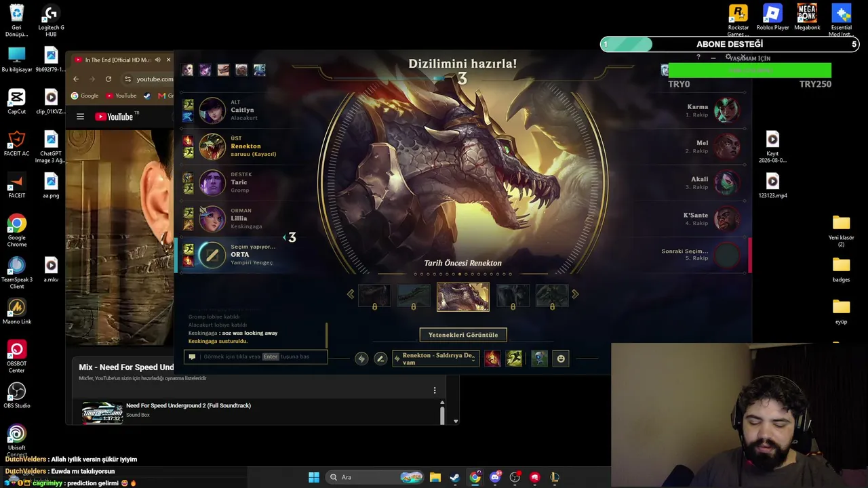Open the YouTube hamburger guide menu
868x488 pixels.
tap(80, 117)
